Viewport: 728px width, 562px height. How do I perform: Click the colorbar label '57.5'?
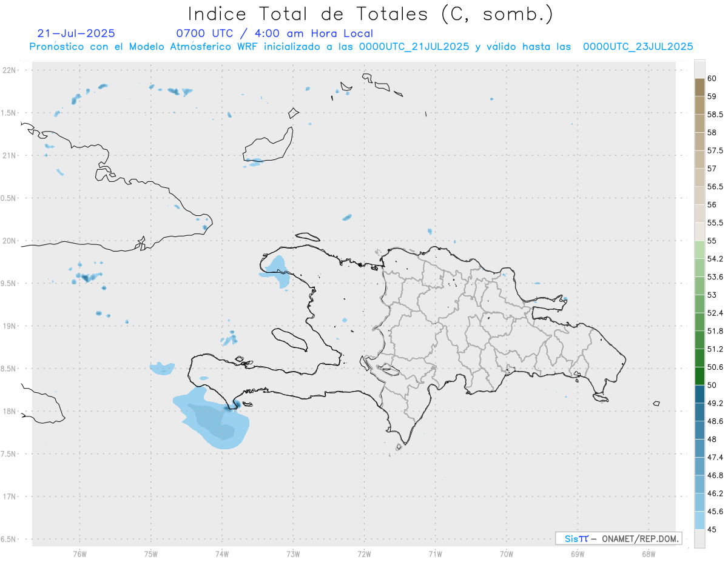point(715,150)
